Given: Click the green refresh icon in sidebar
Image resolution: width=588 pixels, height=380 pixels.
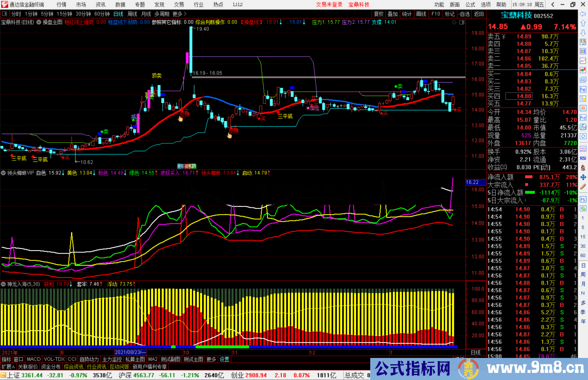Looking at the screenshot, I should (x=583, y=209).
